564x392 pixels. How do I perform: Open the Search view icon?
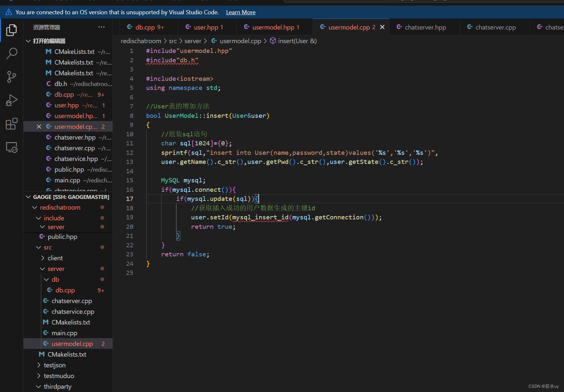(12, 54)
